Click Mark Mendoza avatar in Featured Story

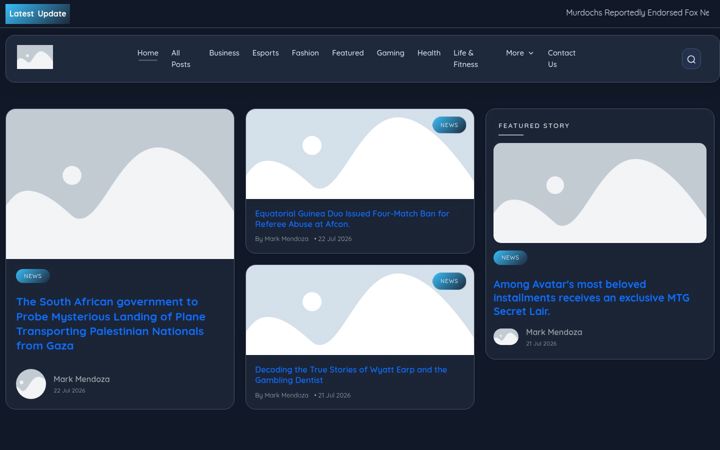(506, 337)
